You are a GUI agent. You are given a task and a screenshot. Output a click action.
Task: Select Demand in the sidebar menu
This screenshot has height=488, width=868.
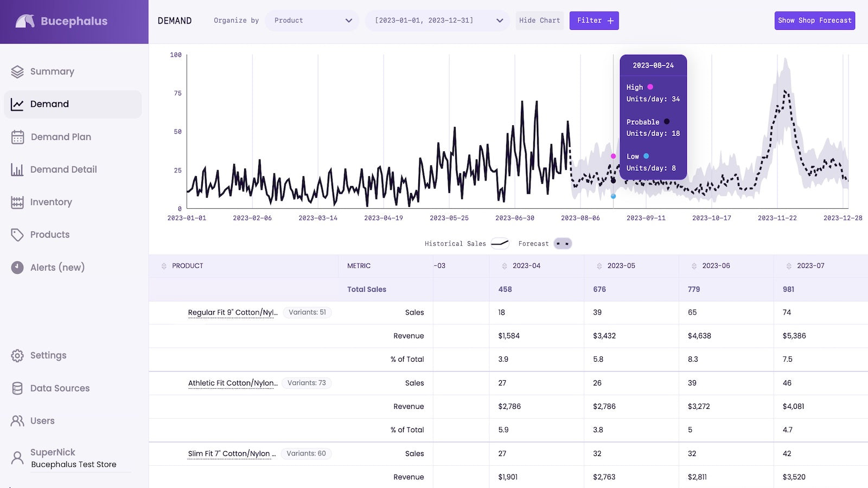(x=73, y=104)
